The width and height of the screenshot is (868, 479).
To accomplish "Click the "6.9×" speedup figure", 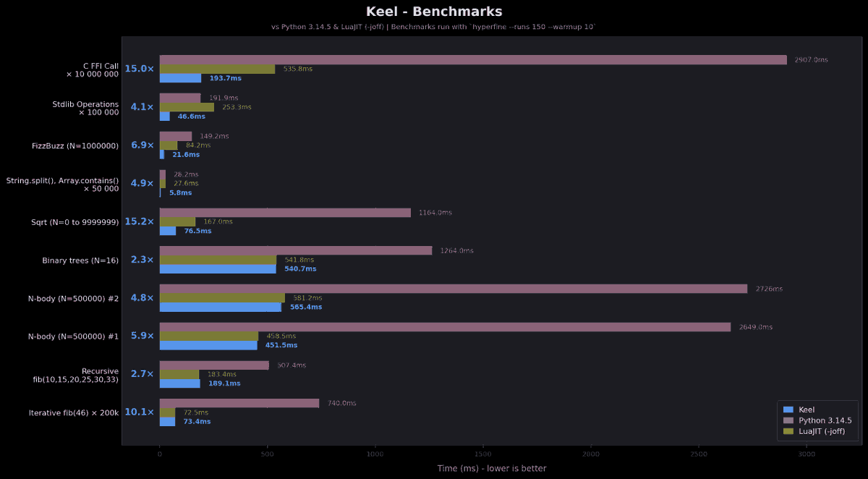I will pos(142,145).
